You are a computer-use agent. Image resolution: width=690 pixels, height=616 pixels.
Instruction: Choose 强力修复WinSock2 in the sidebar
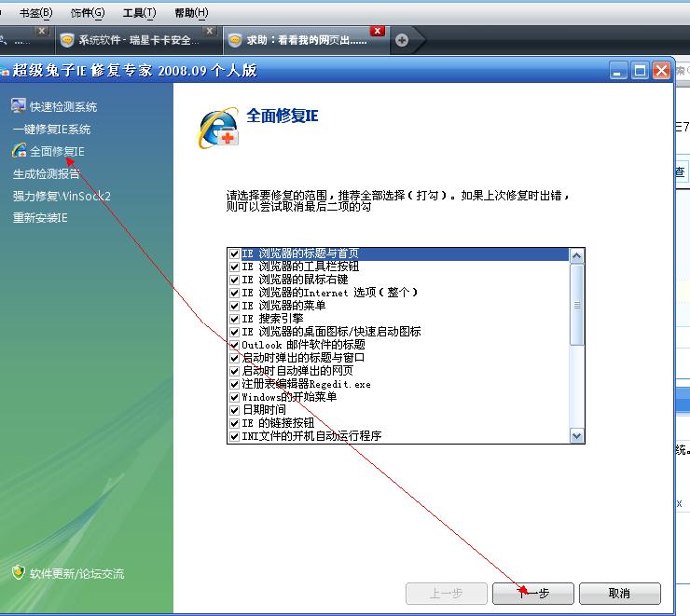click(x=62, y=196)
